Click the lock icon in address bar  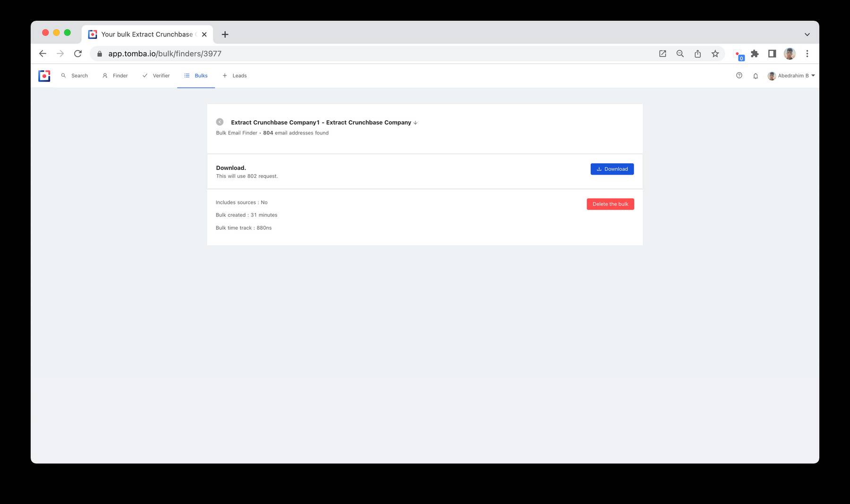pos(99,54)
